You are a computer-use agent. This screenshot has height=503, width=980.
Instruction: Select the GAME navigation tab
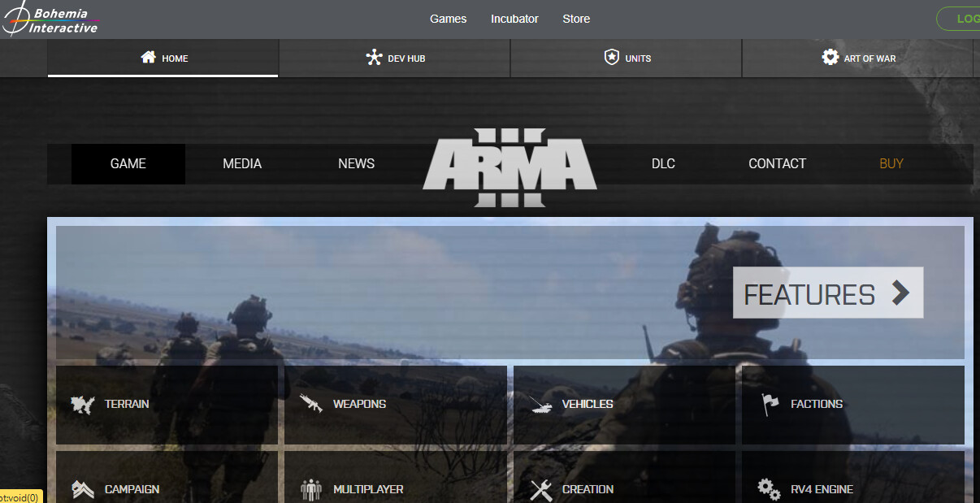click(x=128, y=164)
